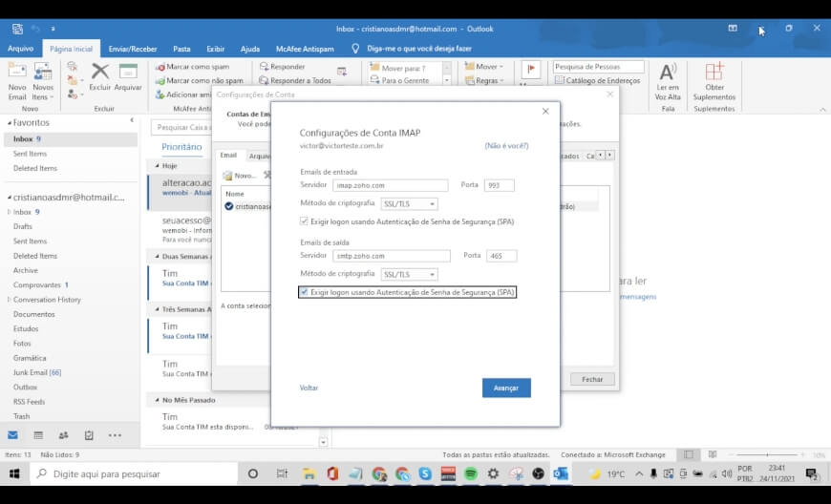Toggle incoming SPA logon checkbox
Screen dimensions: 831x504
coord(304,221)
